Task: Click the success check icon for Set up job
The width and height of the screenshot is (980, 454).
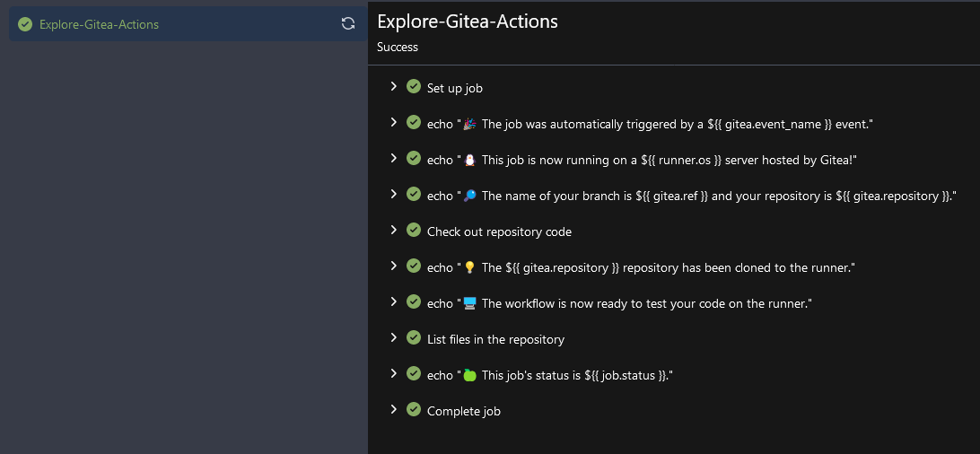Action: (x=413, y=86)
